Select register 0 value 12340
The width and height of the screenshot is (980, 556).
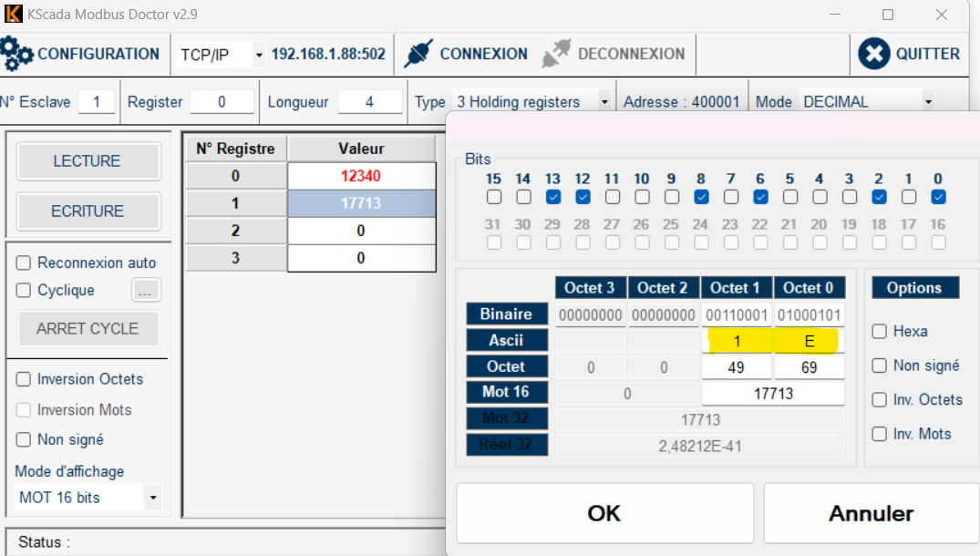point(361,176)
